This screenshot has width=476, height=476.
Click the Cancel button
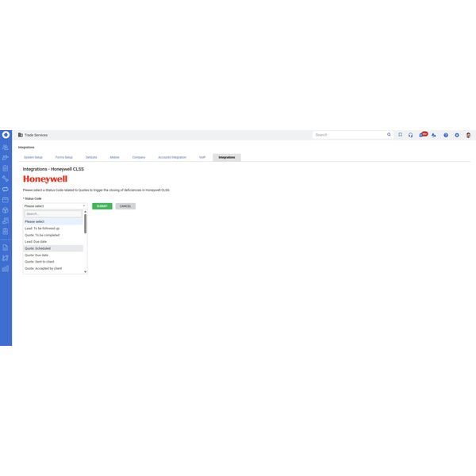[125, 206]
